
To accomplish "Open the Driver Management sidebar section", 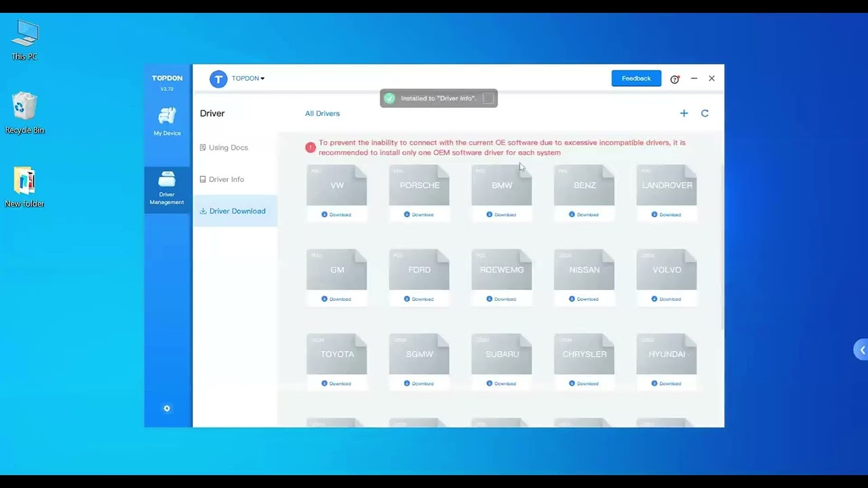I will click(167, 189).
